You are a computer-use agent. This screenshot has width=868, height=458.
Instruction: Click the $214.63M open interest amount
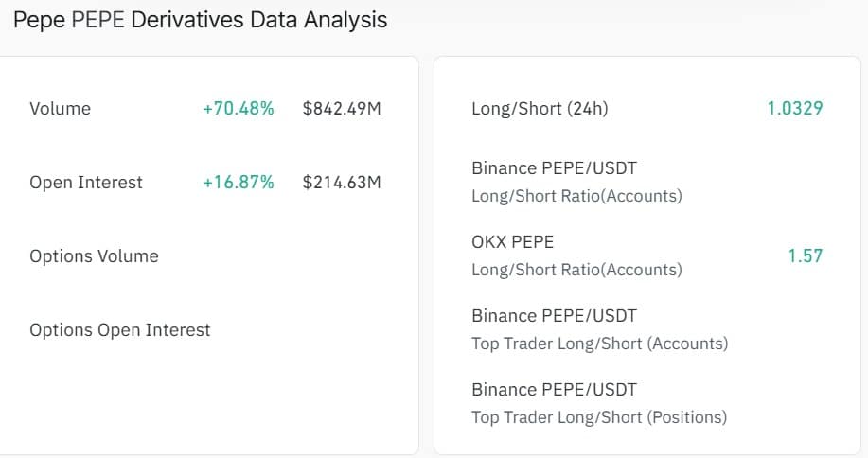pyautogui.click(x=342, y=183)
